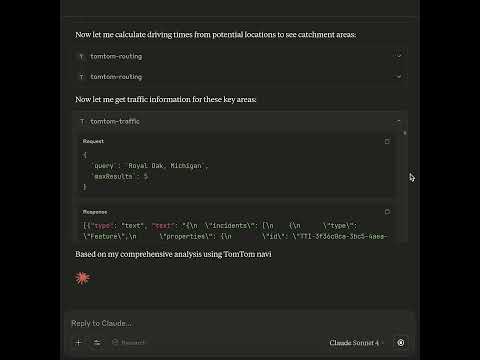Click the Request heading
Screen dimensions: 480x360
(93, 141)
